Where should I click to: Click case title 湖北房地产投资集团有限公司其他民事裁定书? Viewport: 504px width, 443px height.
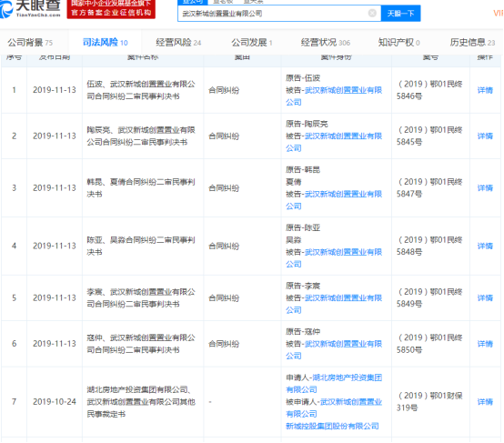tap(141, 402)
